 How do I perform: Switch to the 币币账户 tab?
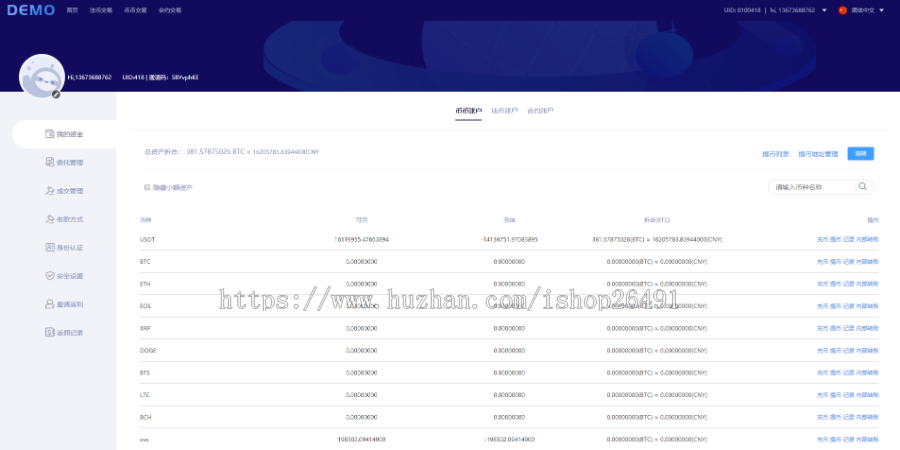[468, 111]
